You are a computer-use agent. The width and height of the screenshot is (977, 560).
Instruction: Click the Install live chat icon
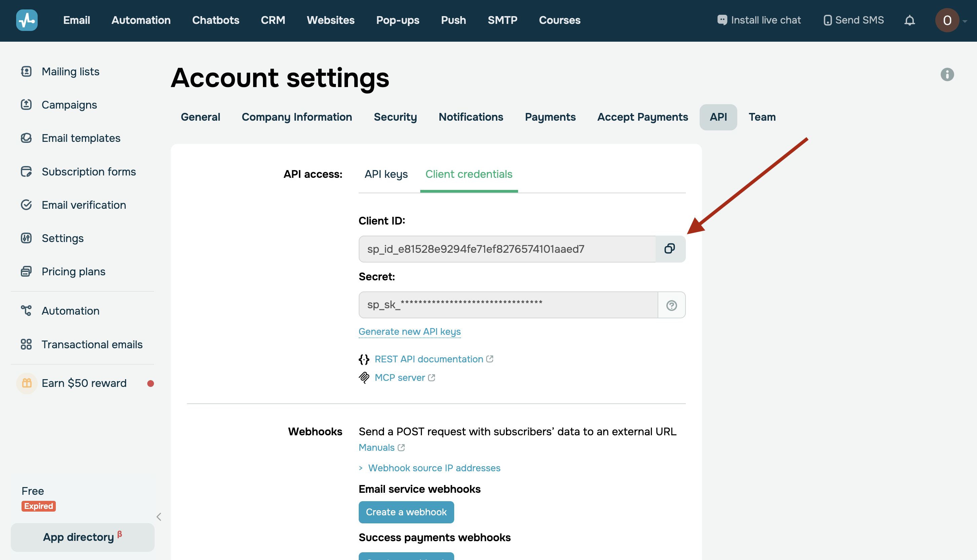tap(722, 20)
